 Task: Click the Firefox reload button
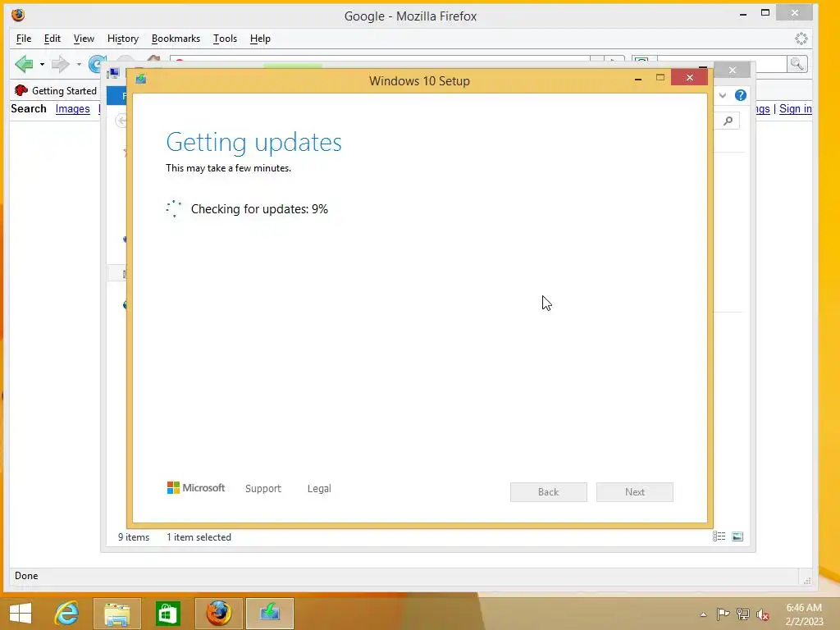coord(97,64)
